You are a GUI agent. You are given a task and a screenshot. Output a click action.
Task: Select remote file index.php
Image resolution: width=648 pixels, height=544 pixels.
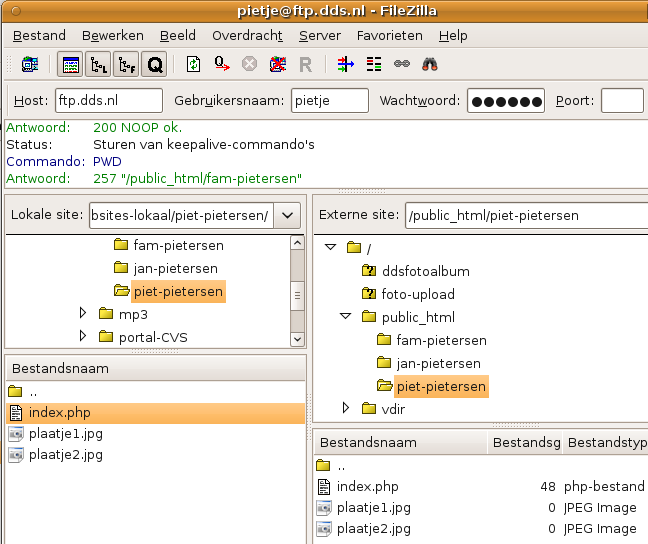click(x=481, y=487)
